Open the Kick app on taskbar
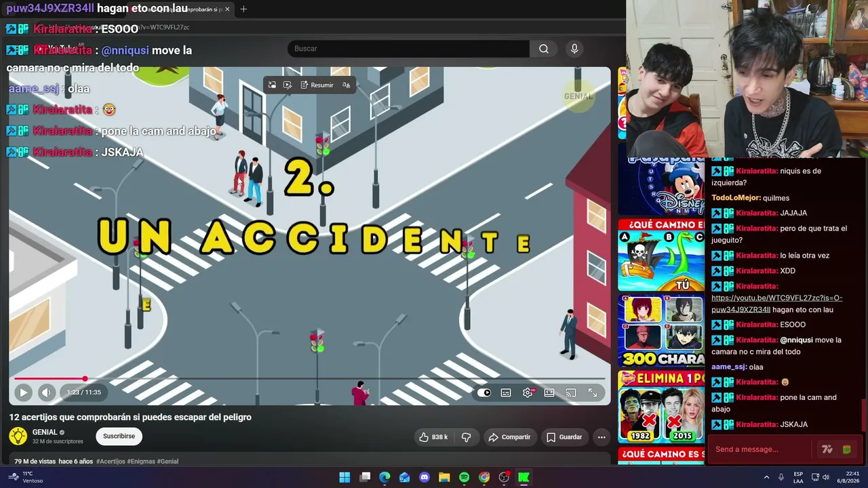This screenshot has height=488, width=868. 524,477
